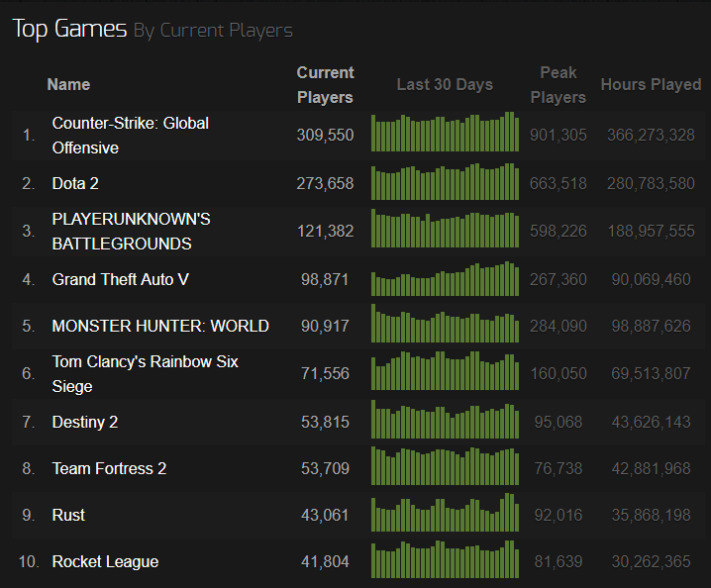Click hours played value 280,783,580
The image size is (711, 588).
click(652, 183)
